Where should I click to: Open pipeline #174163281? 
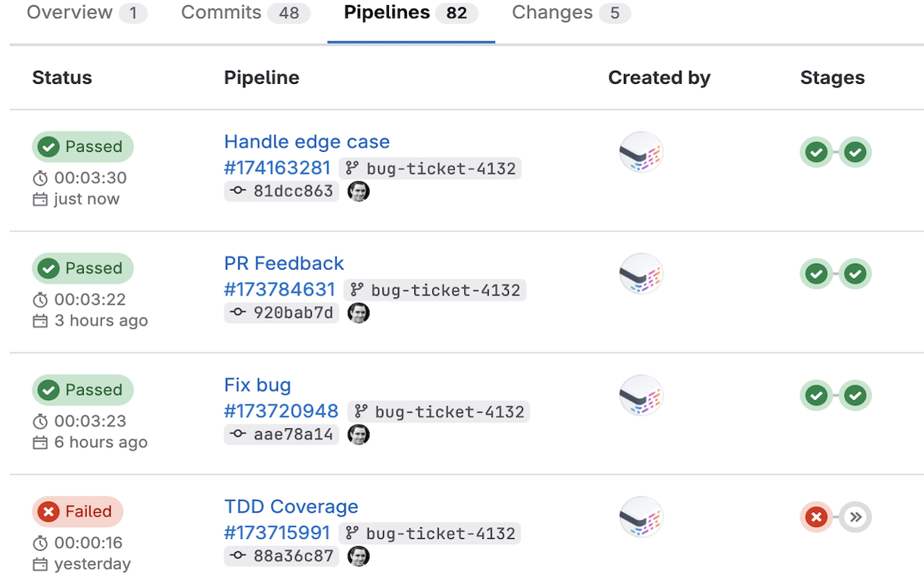277,168
